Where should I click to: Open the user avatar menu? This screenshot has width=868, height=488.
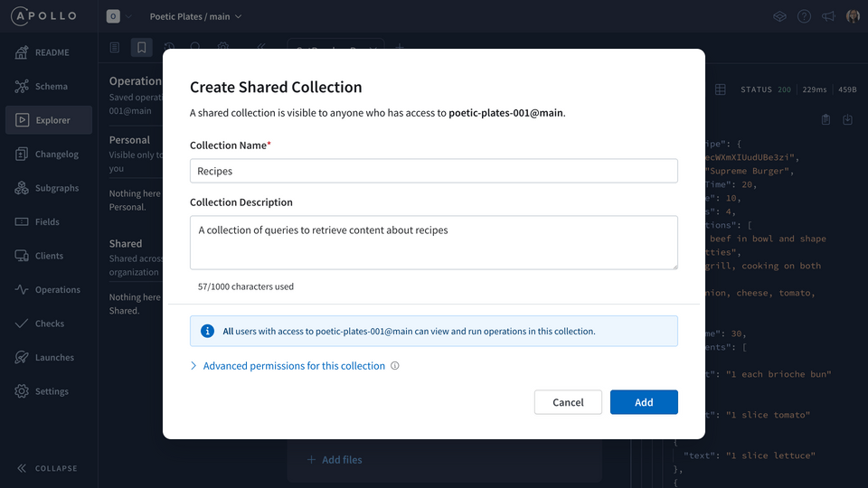pos(853,16)
